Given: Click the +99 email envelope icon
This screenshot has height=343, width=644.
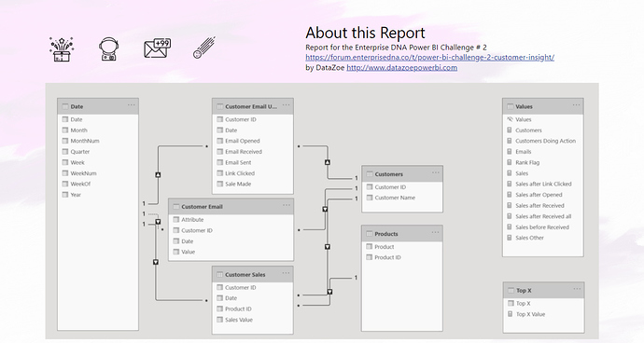Looking at the screenshot, I should click(158, 48).
